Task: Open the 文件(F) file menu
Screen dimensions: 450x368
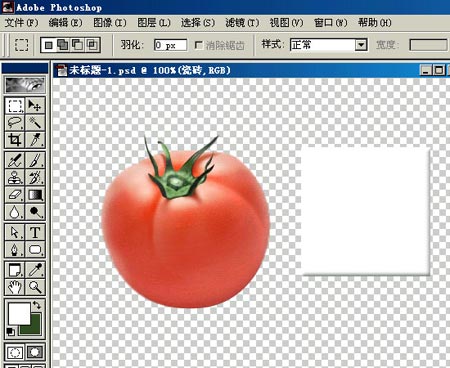Action: (x=22, y=23)
